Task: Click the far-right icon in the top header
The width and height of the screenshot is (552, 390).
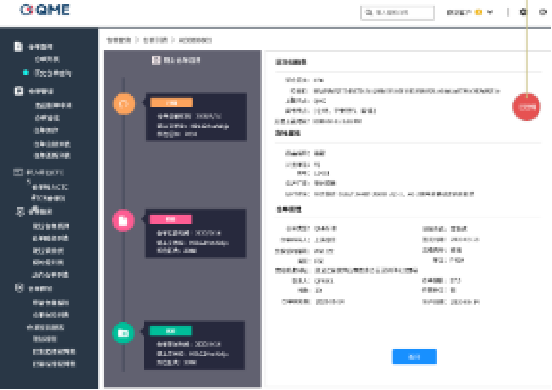Action: click(x=543, y=12)
